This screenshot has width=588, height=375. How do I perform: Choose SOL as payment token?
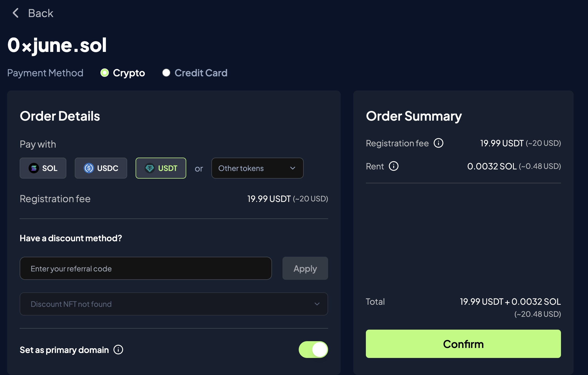coord(43,168)
